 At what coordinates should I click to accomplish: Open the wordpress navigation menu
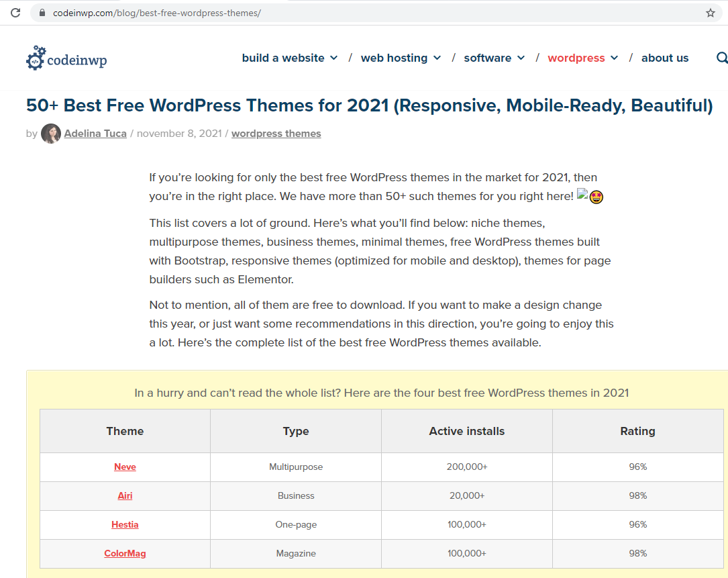point(582,58)
